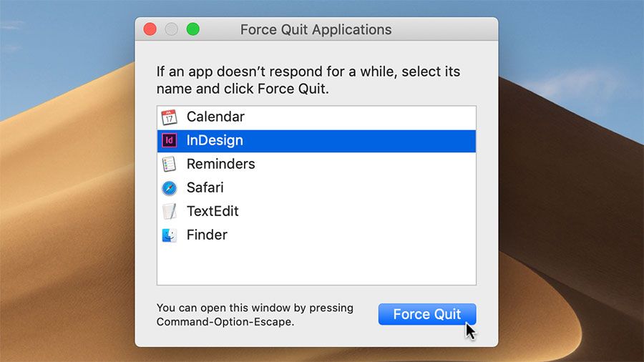Click the Safari compass icon

click(x=169, y=188)
